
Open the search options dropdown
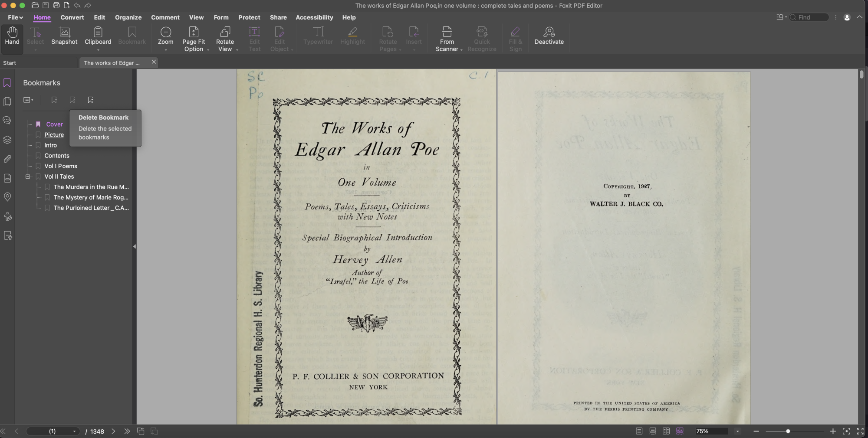tap(782, 17)
